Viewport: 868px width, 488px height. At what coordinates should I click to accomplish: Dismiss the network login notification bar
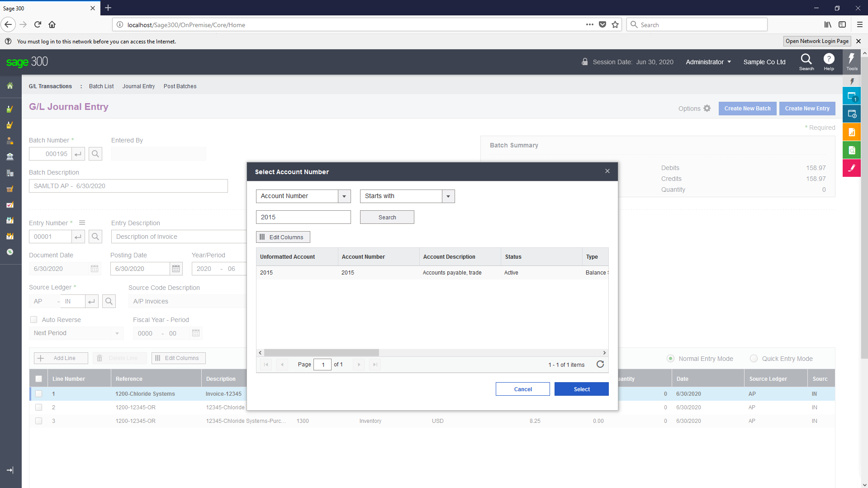[x=859, y=41]
